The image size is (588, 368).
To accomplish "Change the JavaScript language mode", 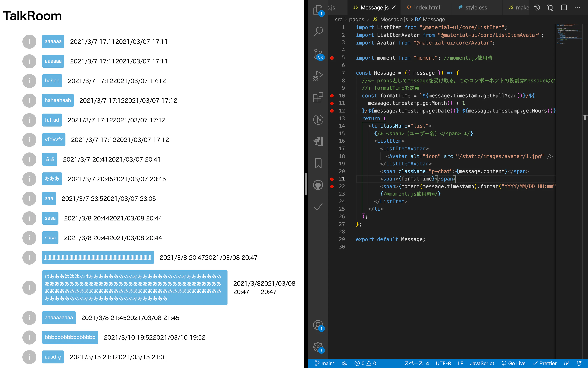I will coord(482,363).
